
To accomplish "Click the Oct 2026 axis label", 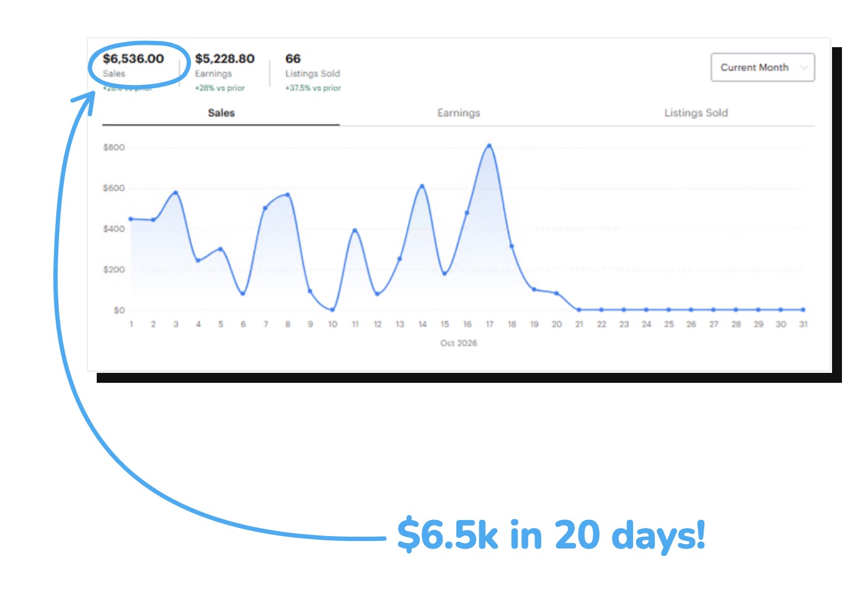I will coord(459,343).
